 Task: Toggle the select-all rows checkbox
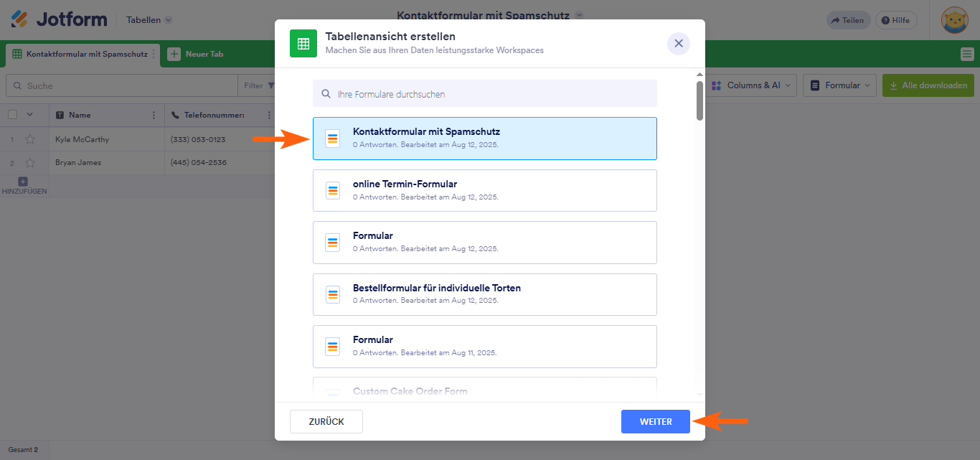(x=13, y=115)
